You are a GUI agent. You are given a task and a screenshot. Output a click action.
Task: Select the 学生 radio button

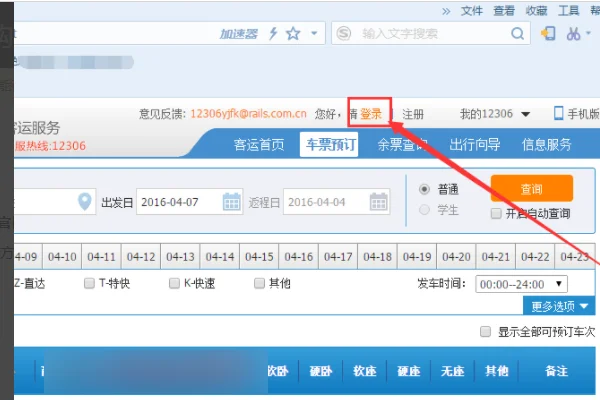click(x=424, y=210)
